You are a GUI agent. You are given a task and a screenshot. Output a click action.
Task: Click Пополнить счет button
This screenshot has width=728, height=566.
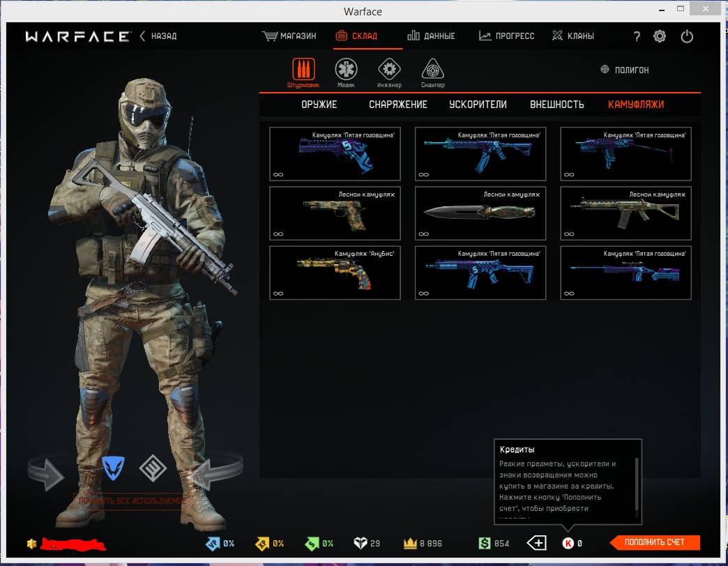click(655, 542)
